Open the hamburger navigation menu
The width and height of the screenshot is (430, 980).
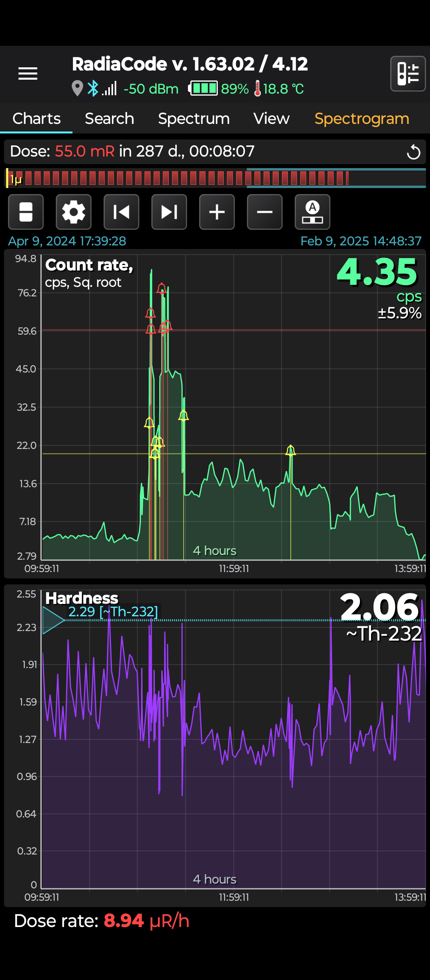click(28, 74)
